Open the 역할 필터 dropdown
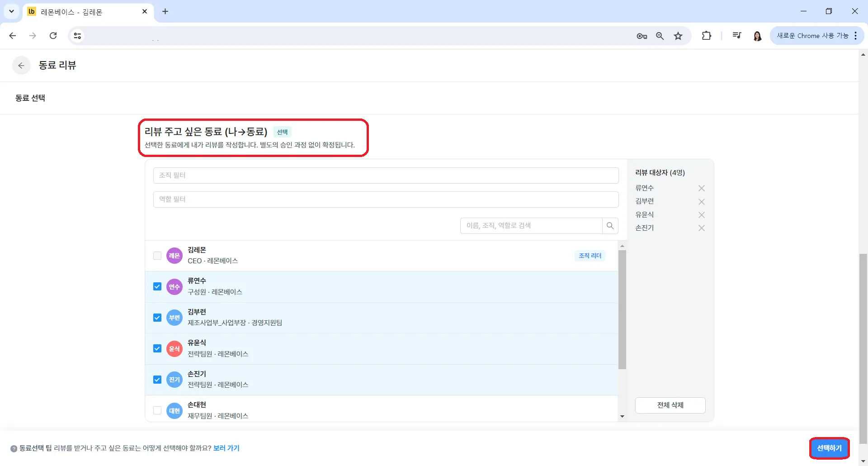Image resolution: width=868 pixels, height=466 pixels. [x=386, y=200]
